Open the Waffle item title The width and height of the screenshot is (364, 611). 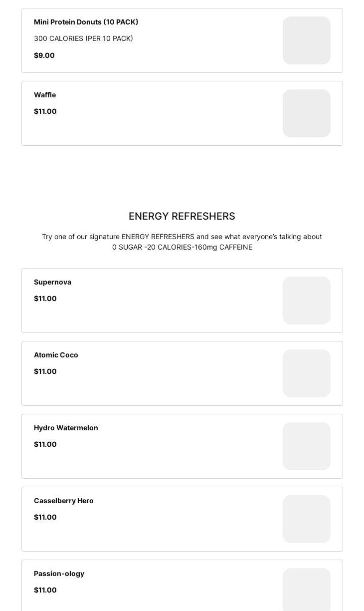click(x=45, y=95)
